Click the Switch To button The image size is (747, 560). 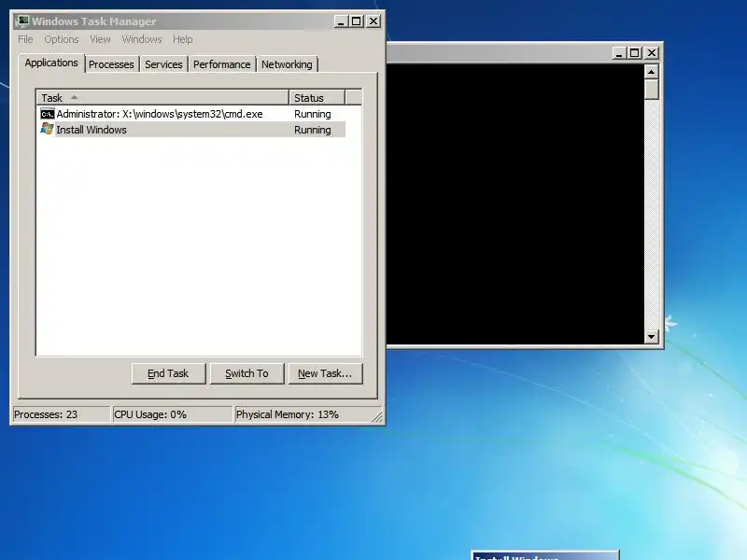pyautogui.click(x=247, y=374)
